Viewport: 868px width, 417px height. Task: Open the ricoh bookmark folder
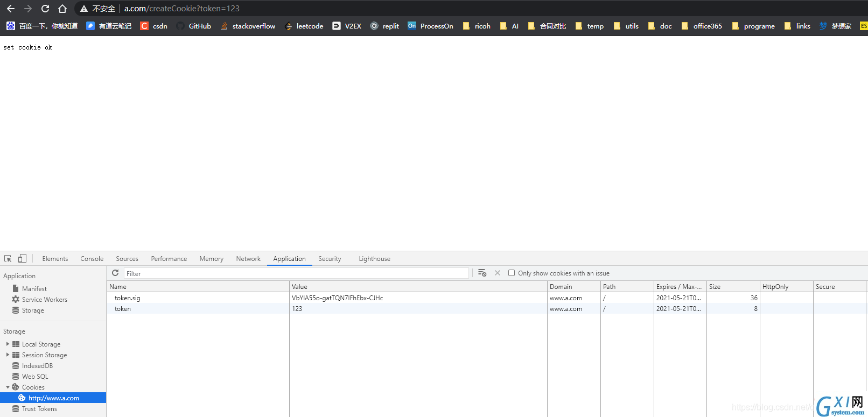pyautogui.click(x=477, y=26)
